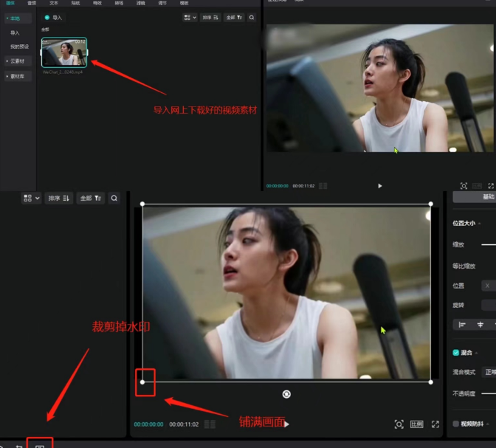Select the imported WeChat video thumbnail
496x448 pixels.
coord(64,52)
